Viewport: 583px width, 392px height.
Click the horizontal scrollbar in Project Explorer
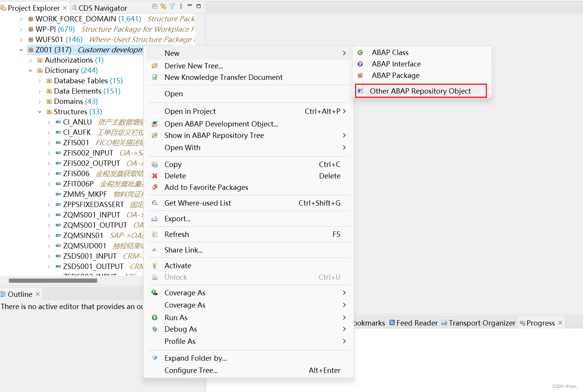click(x=53, y=280)
